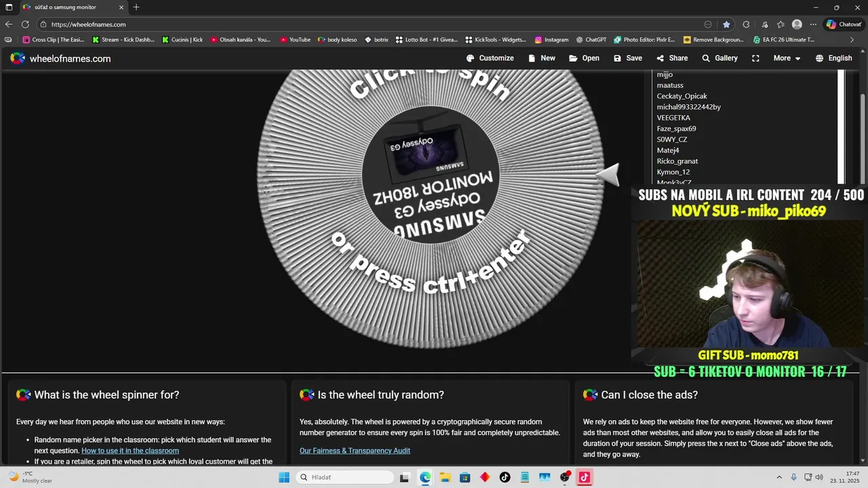Click 'What is the wheel spinner for?' heading
Image resolution: width=868 pixels, height=488 pixels.
tap(106, 395)
